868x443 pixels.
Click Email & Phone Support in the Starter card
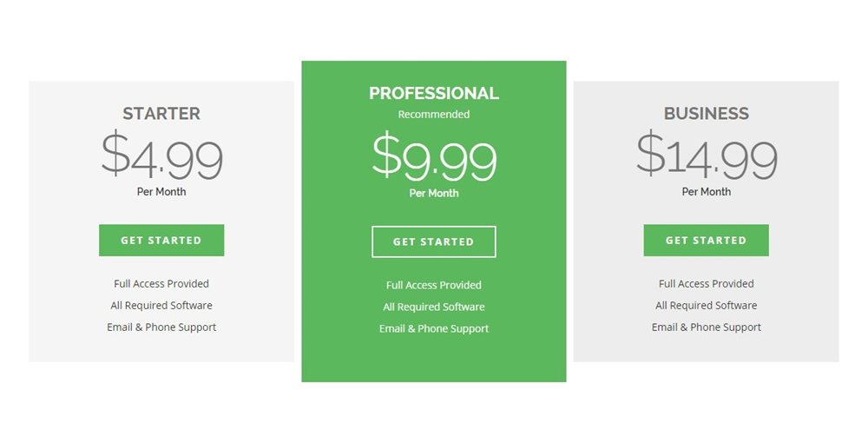(161, 327)
